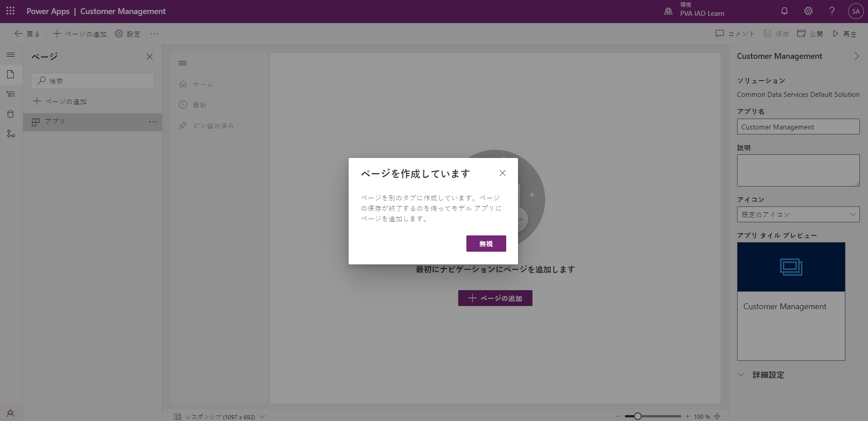
Task: Select the アプリ tree item
Action: [x=92, y=122]
